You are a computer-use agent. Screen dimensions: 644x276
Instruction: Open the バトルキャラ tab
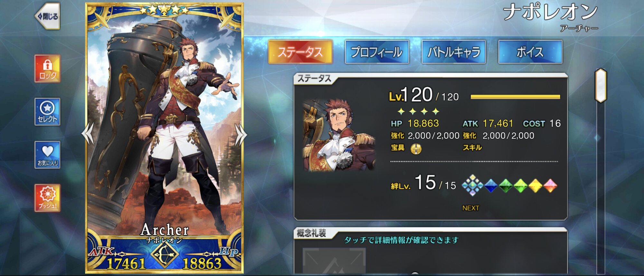453,52
